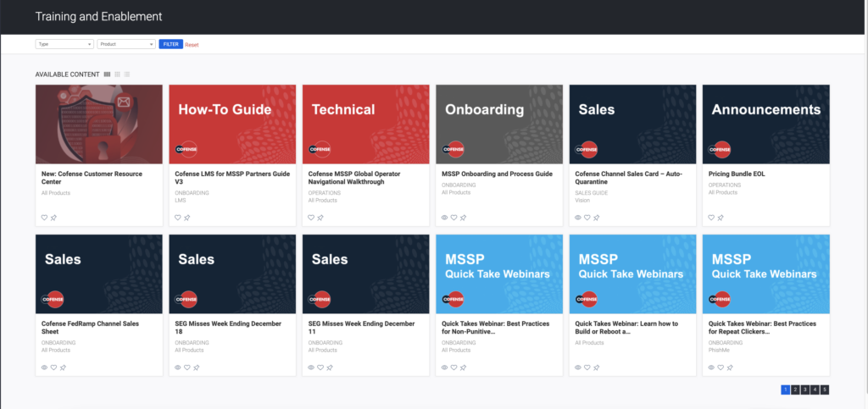Open 'Cofense LMS for MSSP Partners Guide V3' title

tap(232, 178)
